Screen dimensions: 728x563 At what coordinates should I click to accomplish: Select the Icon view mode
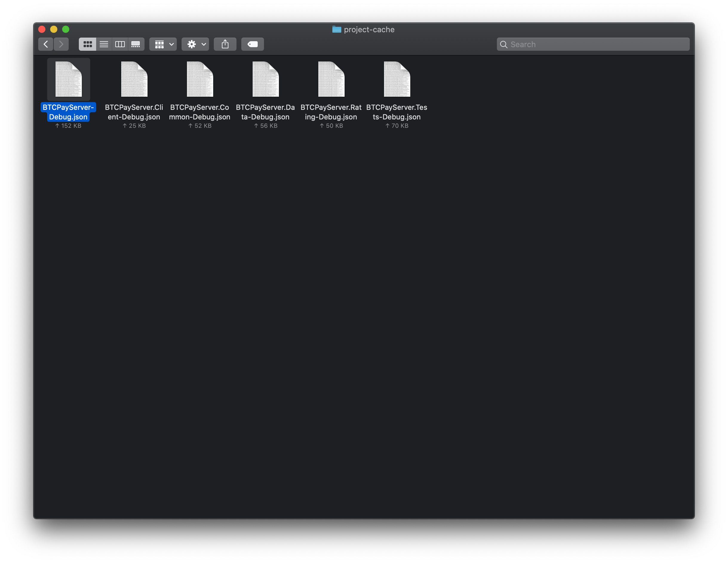click(x=87, y=44)
